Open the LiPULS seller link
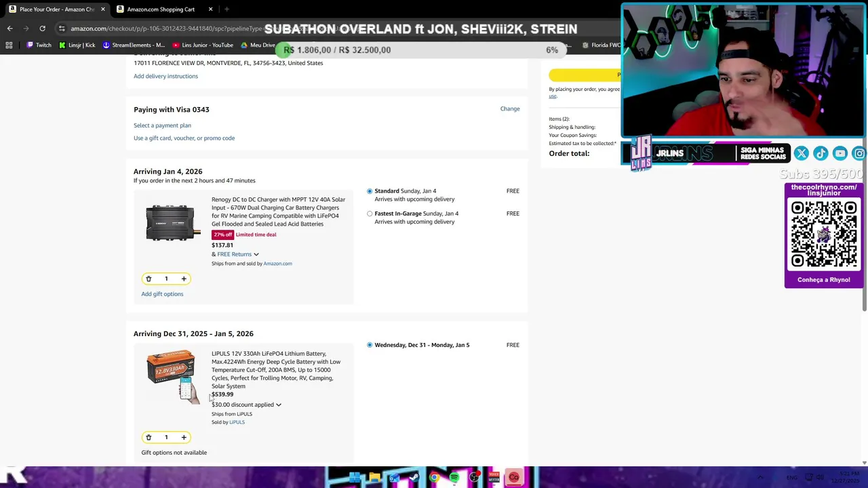The width and height of the screenshot is (868, 488). click(237, 422)
